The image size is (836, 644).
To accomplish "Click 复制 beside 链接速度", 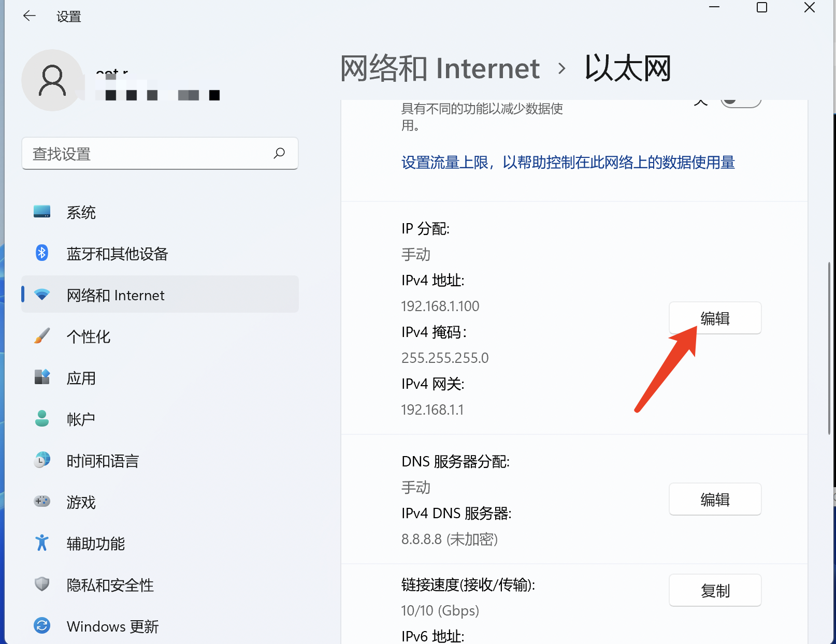I will (715, 590).
